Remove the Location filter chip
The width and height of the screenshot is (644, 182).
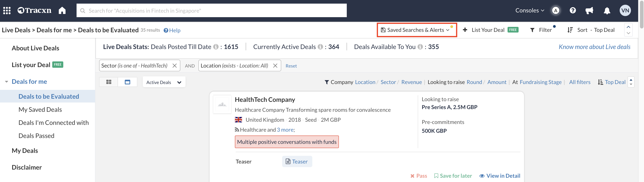coord(275,66)
